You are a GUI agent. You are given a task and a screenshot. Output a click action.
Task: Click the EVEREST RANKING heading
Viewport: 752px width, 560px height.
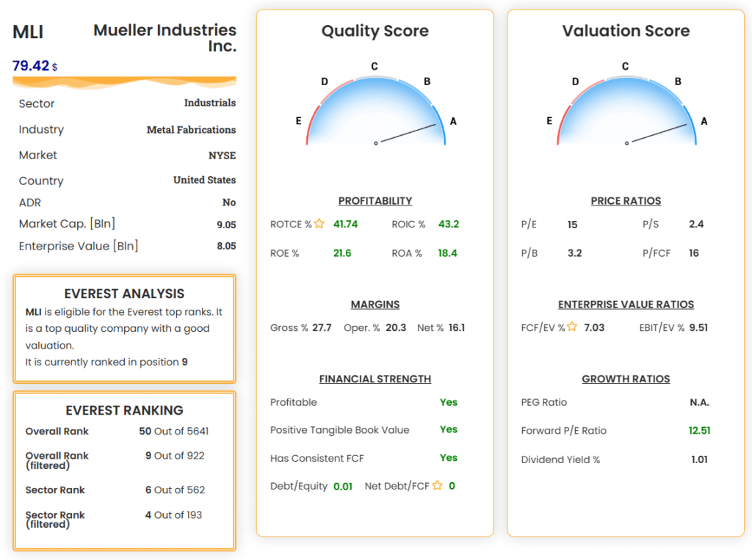tap(124, 410)
